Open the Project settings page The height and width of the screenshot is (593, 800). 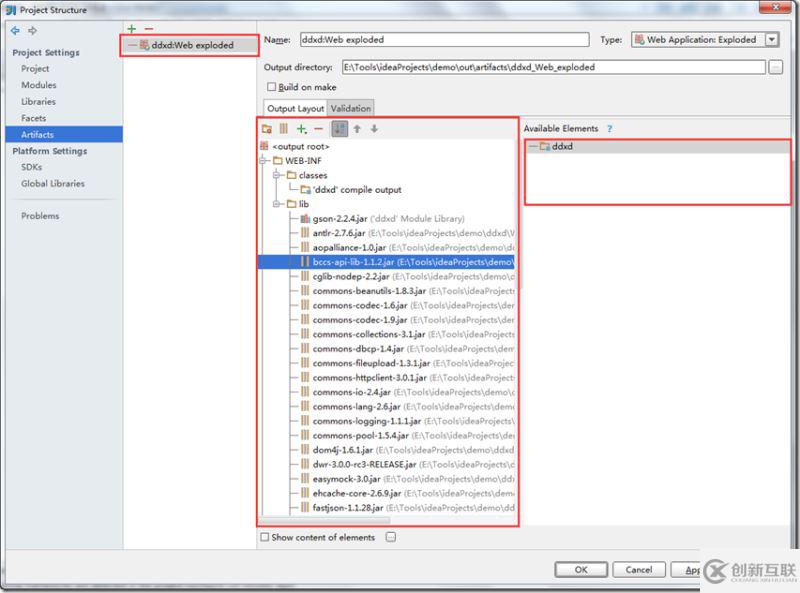pyautogui.click(x=35, y=68)
